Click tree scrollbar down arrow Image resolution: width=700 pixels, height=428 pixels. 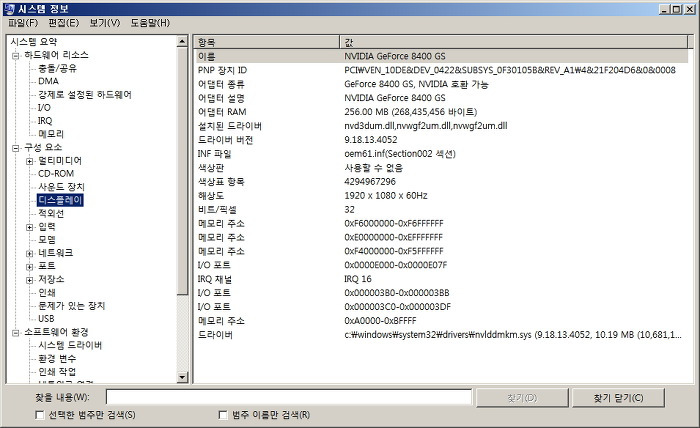(182, 377)
